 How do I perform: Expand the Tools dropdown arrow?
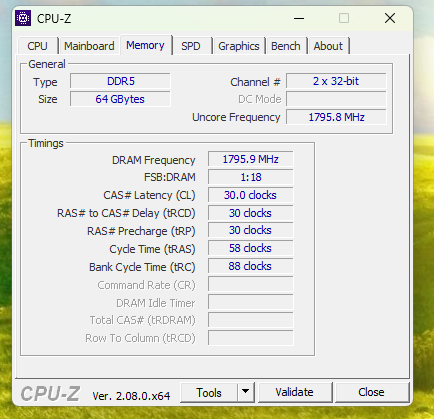point(246,392)
